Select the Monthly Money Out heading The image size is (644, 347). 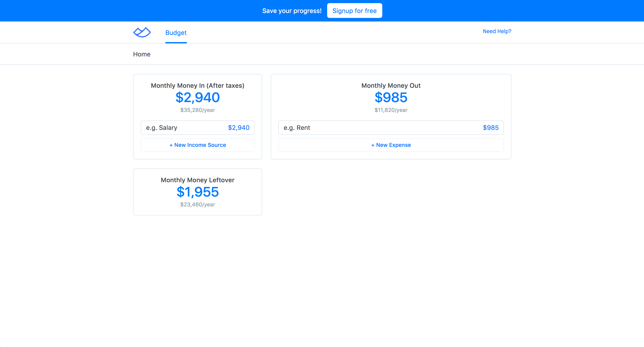(391, 86)
